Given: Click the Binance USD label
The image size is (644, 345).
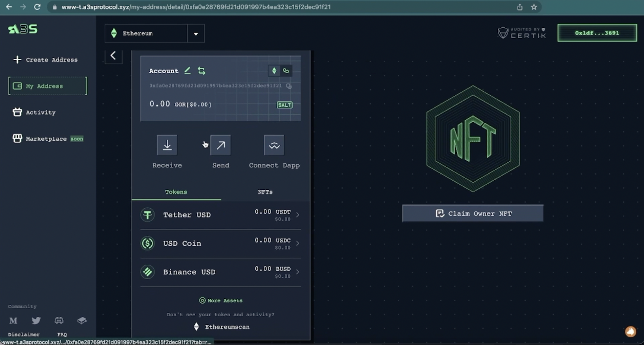Looking at the screenshot, I should [x=189, y=272].
